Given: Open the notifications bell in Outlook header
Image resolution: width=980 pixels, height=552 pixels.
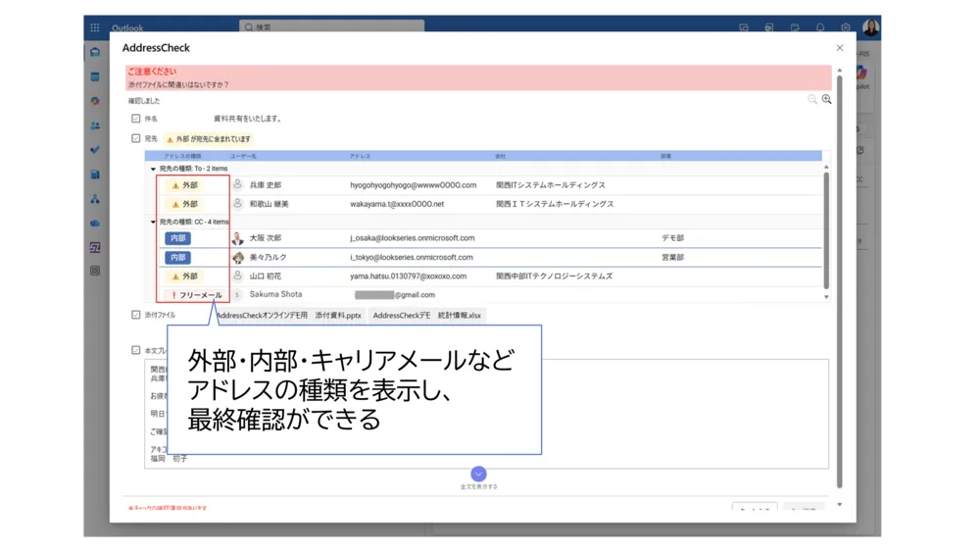Looking at the screenshot, I should tap(820, 27).
